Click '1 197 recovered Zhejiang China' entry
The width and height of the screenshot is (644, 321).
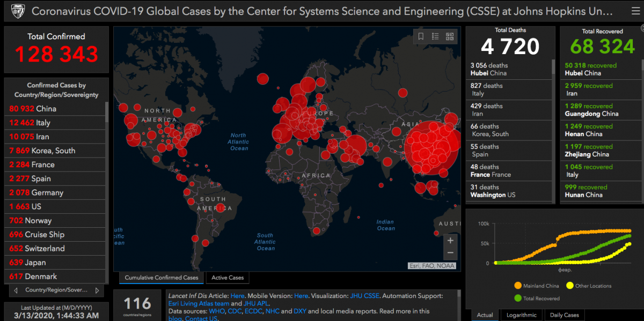(x=601, y=151)
